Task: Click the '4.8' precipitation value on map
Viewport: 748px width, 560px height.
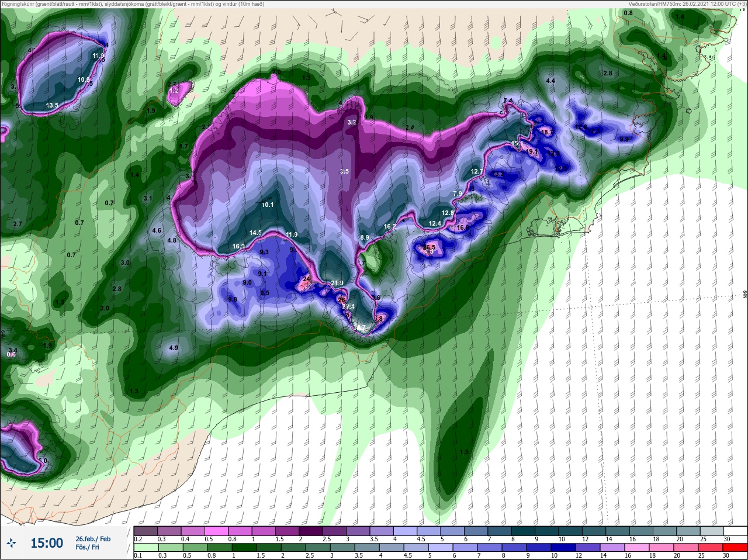Action: point(172,240)
